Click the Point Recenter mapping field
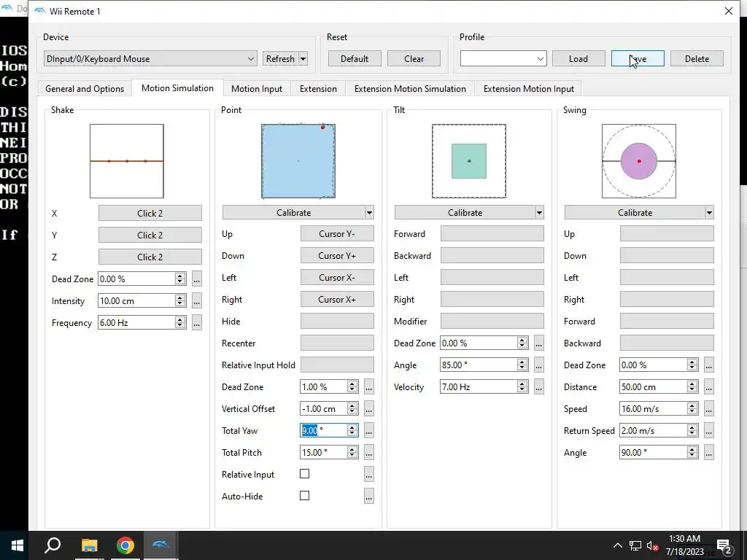The height and width of the screenshot is (560, 747). (337, 343)
